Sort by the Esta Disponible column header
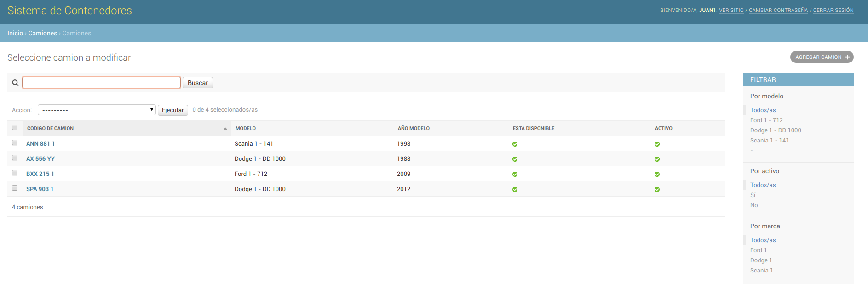The width and height of the screenshot is (868, 300). point(534,129)
